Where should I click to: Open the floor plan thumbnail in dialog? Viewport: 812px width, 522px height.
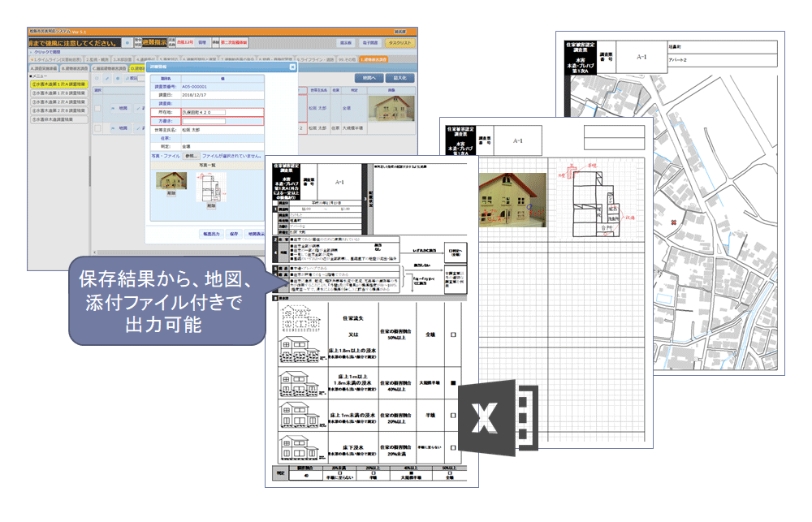(x=211, y=187)
